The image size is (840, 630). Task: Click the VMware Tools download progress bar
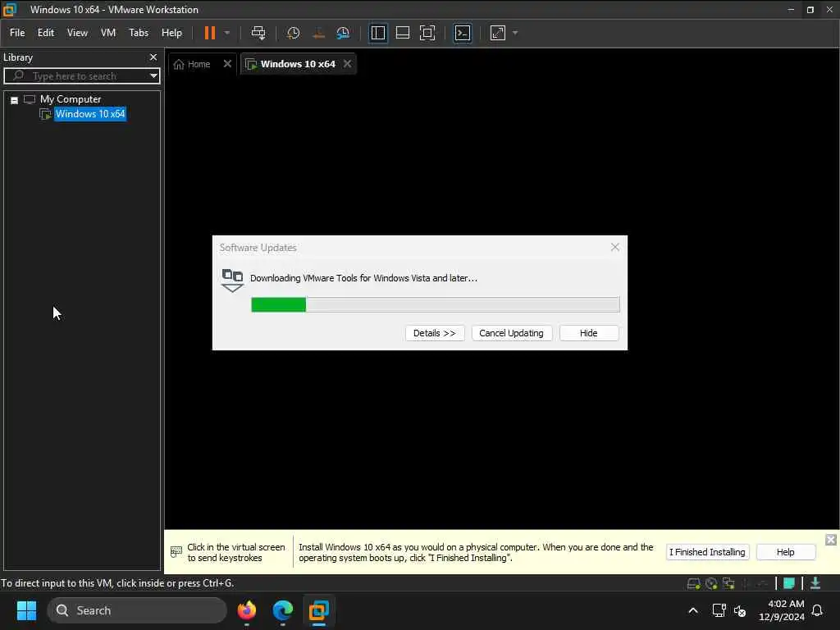point(435,304)
